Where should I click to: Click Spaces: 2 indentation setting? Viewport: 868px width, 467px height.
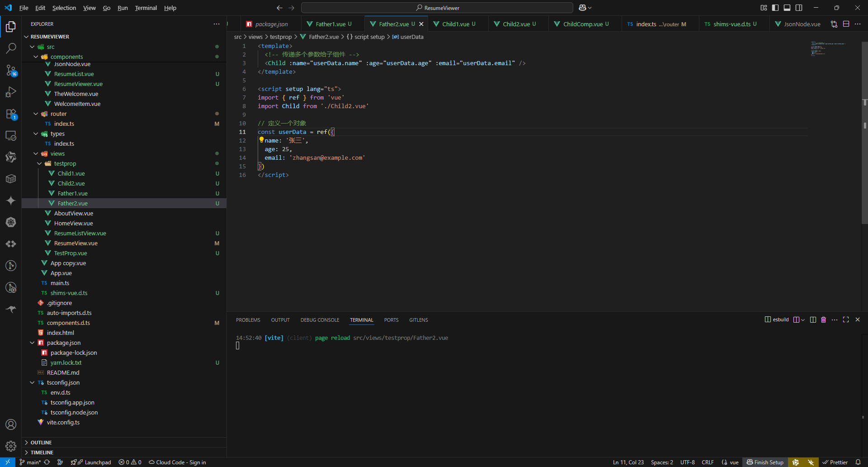coord(662,462)
